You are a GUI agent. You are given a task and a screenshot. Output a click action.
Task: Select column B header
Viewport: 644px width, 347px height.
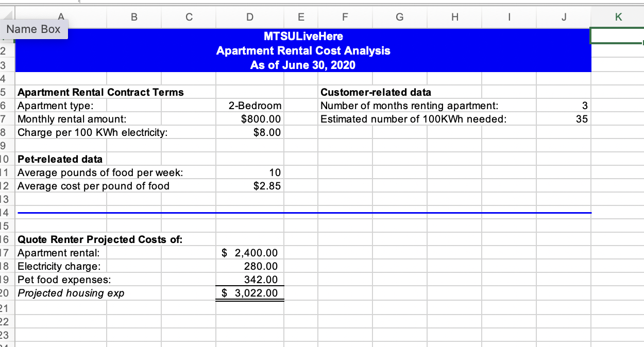pos(134,17)
